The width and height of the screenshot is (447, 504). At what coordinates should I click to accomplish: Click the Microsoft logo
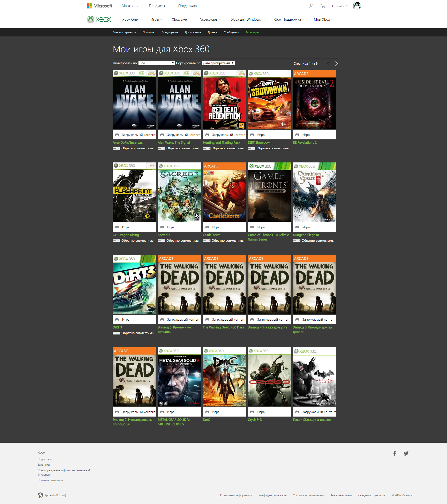99,6
